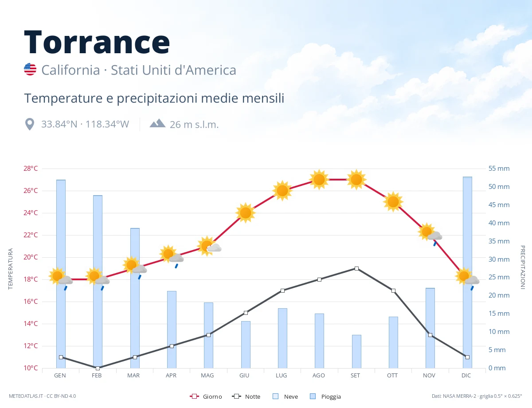Click the July night temperature marker
Image resolution: width=532 pixels, height=408 pixels.
[x=282, y=290]
